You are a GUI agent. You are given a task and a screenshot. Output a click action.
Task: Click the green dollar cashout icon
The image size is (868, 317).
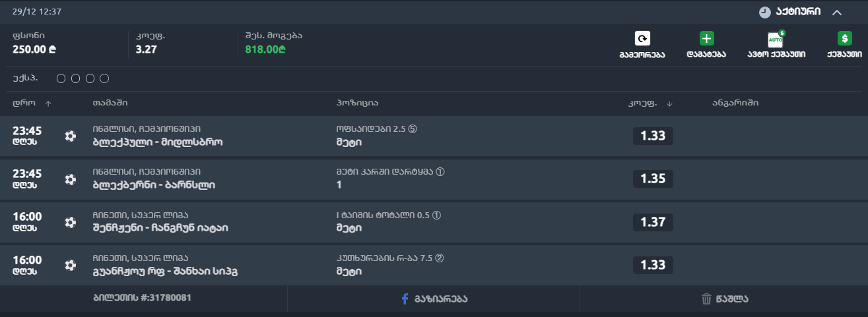(x=844, y=39)
